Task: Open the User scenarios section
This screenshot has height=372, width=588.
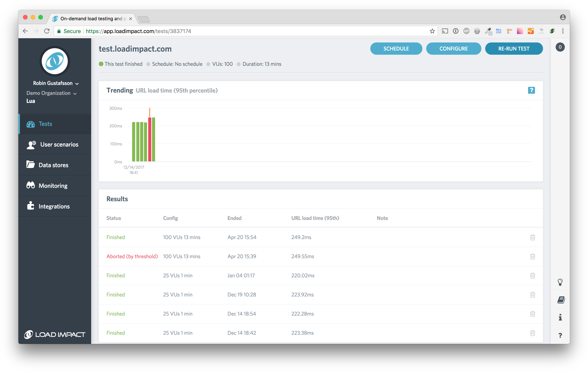Action: point(31,144)
